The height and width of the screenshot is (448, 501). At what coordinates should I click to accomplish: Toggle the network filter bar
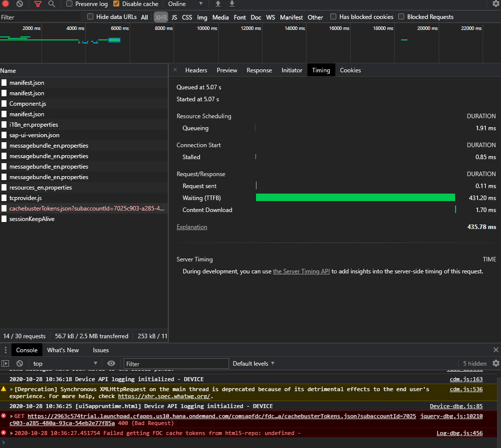point(37,4)
